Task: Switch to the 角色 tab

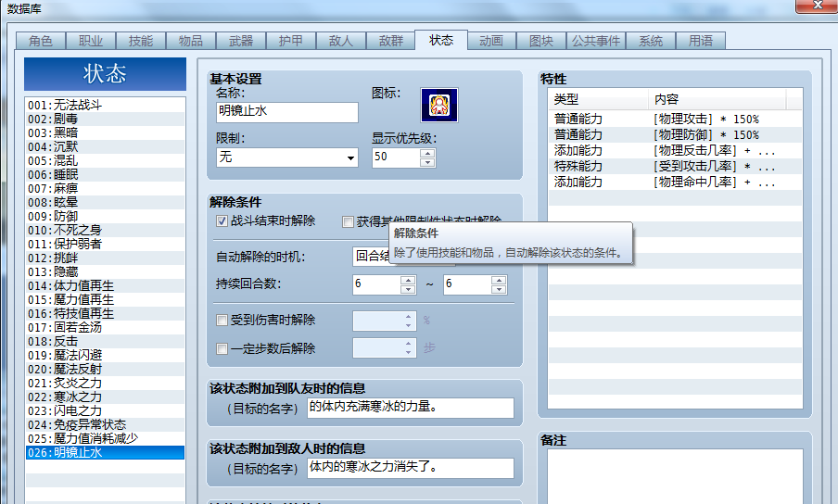Action: coord(41,41)
